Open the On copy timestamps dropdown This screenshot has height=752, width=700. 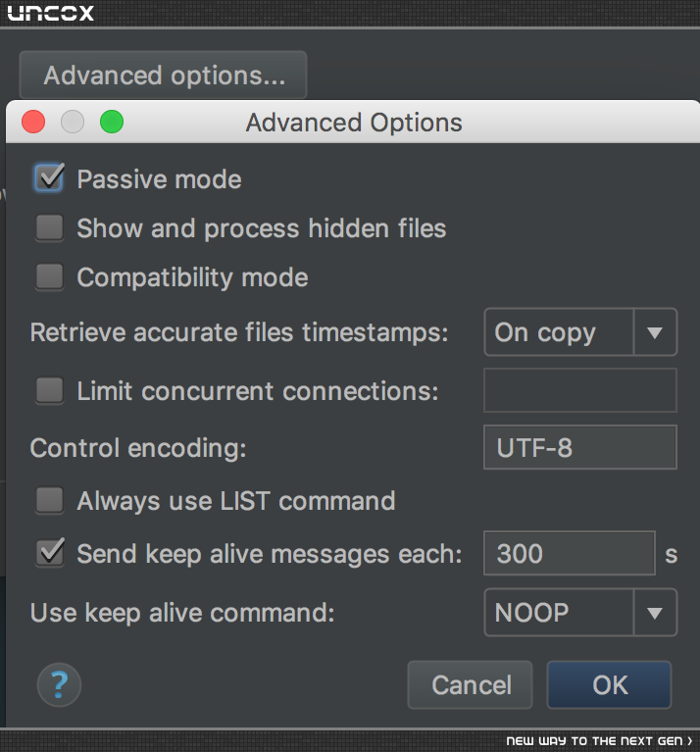click(580, 331)
